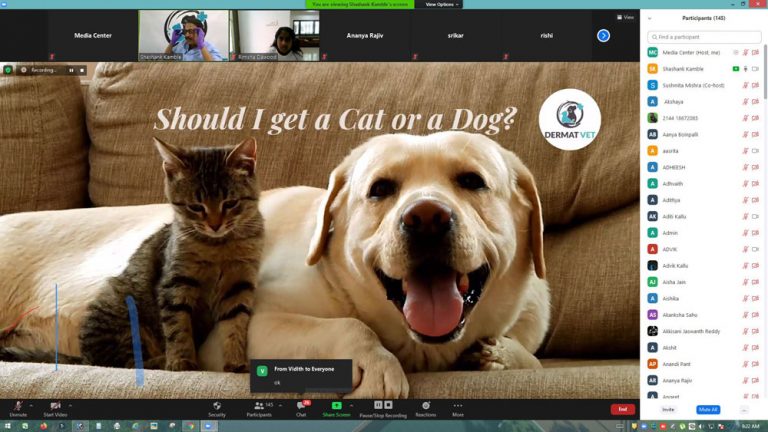Open the Windows Start menu
The image size is (768, 432).
(7, 426)
